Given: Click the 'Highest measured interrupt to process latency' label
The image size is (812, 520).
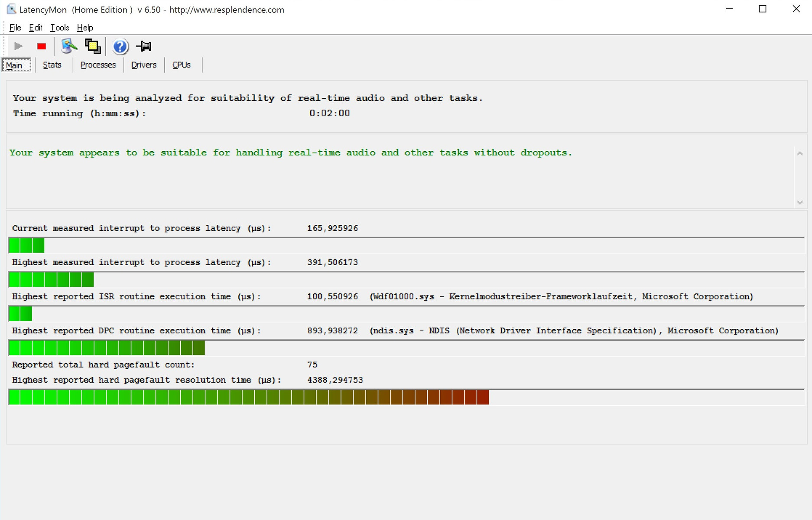Looking at the screenshot, I should click(x=141, y=263).
